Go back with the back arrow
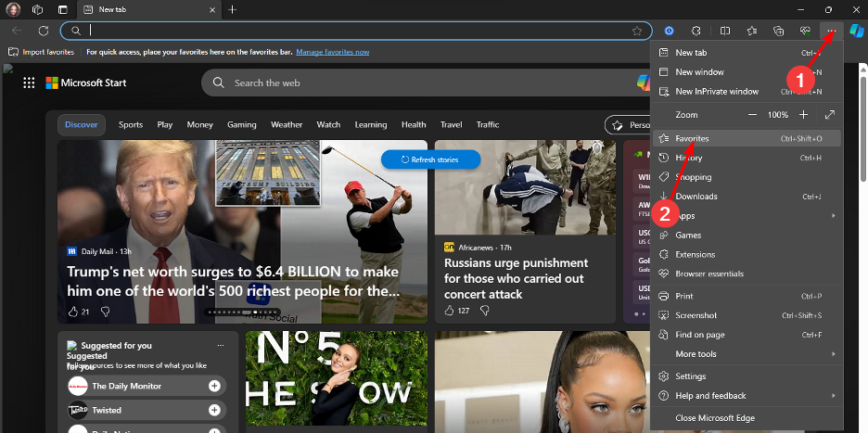Viewport: 868px width, 433px height. pos(17,31)
